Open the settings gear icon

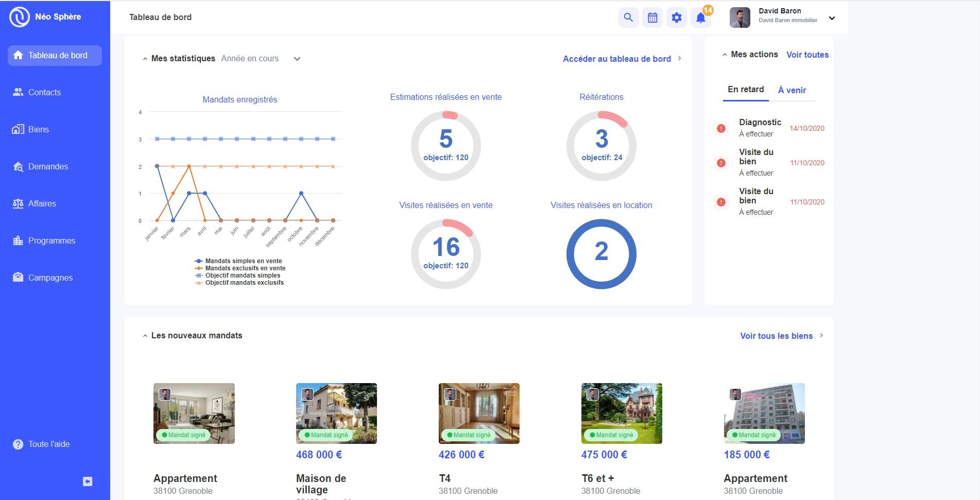(x=677, y=18)
